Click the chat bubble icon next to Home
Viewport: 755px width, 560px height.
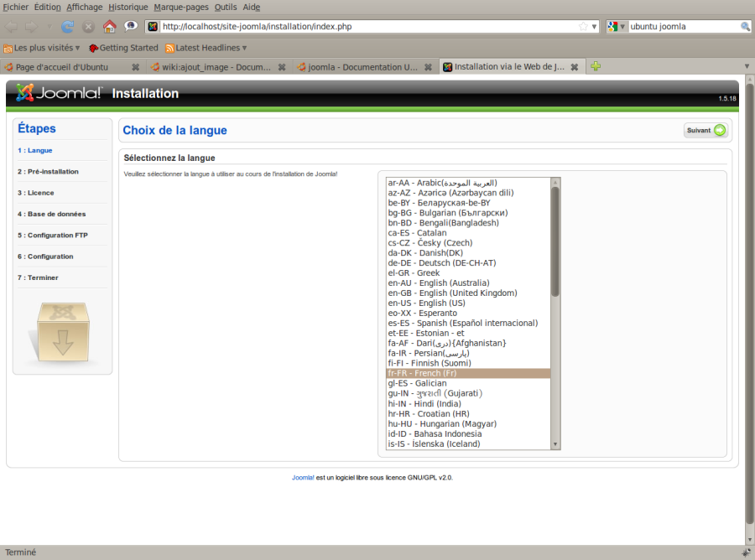click(131, 26)
